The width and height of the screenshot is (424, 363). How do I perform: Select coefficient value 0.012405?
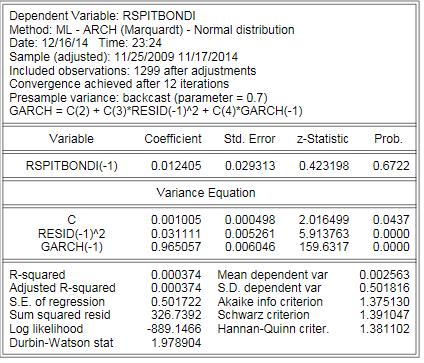pyautogui.click(x=176, y=166)
